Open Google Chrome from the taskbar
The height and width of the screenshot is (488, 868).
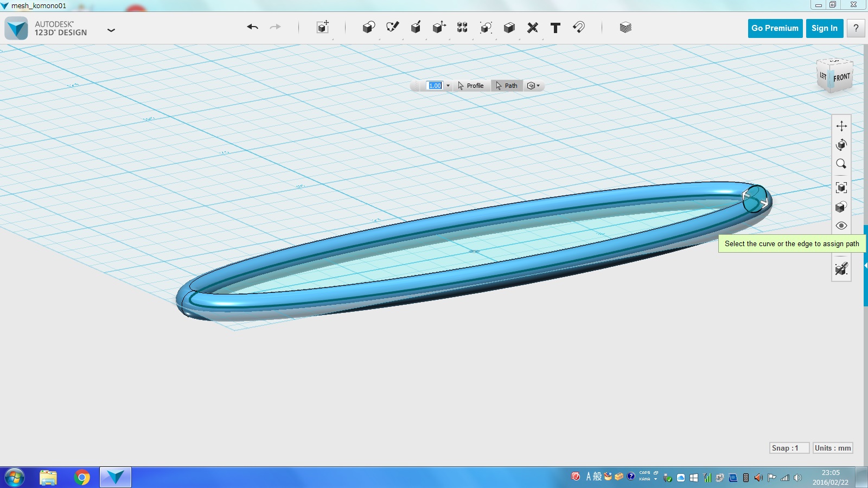point(82,477)
